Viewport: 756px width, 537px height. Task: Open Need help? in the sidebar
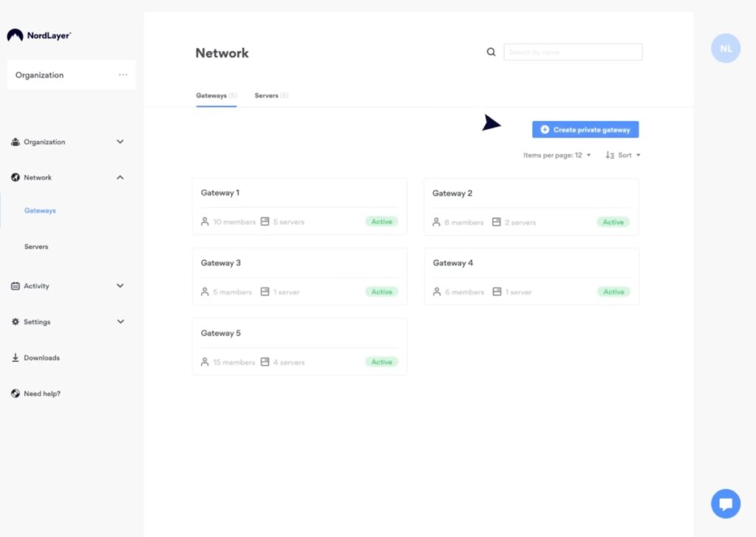click(42, 394)
